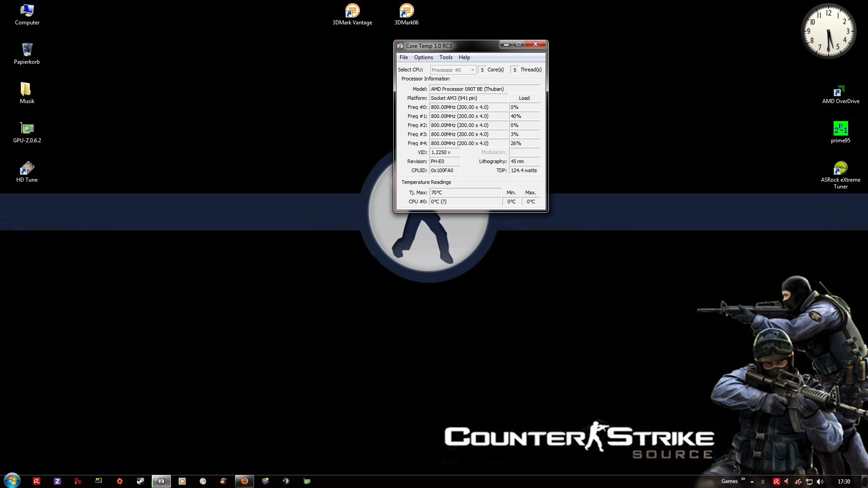868x488 pixels.
Task: Select the prime95 desktop icon
Action: click(x=840, y=132)
